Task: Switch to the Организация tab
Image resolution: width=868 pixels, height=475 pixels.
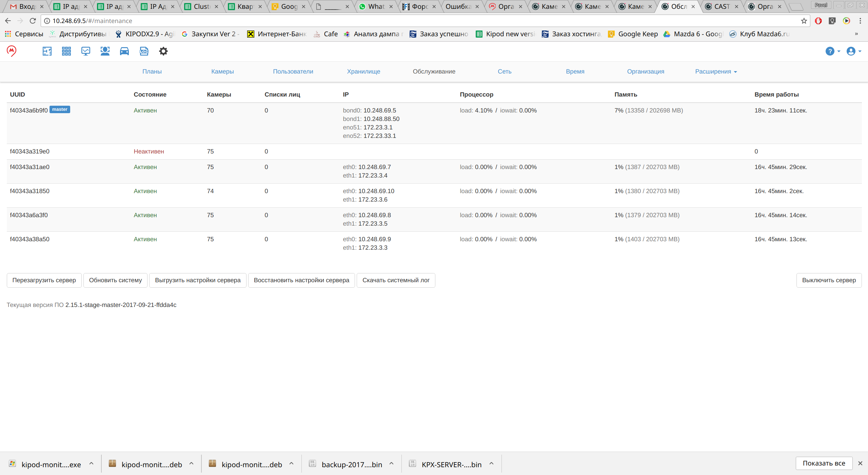Action: [x=646, y=71]
